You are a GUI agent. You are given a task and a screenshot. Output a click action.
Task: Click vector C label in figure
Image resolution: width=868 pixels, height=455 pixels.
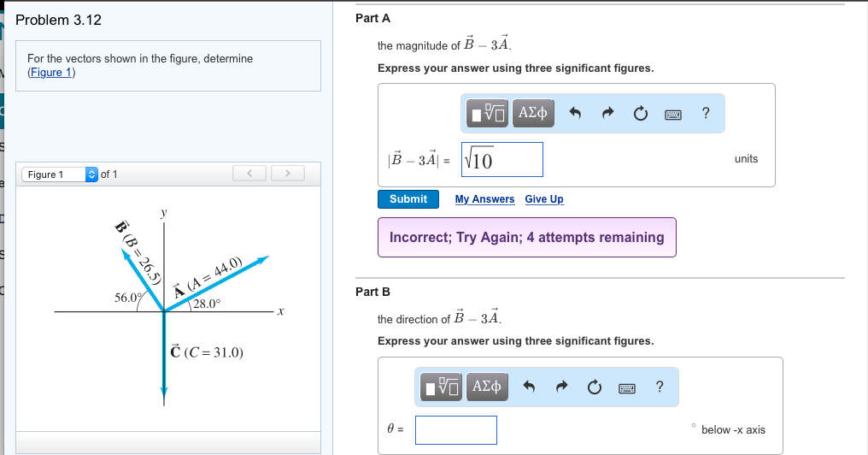point(207,352)
